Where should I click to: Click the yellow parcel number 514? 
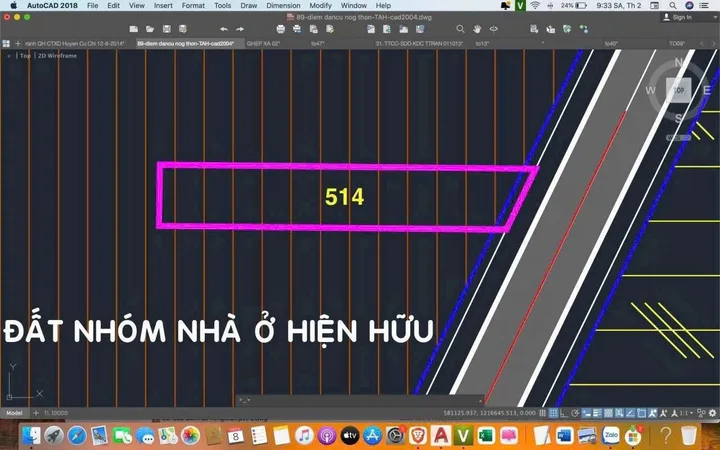[x=344, y=197]
